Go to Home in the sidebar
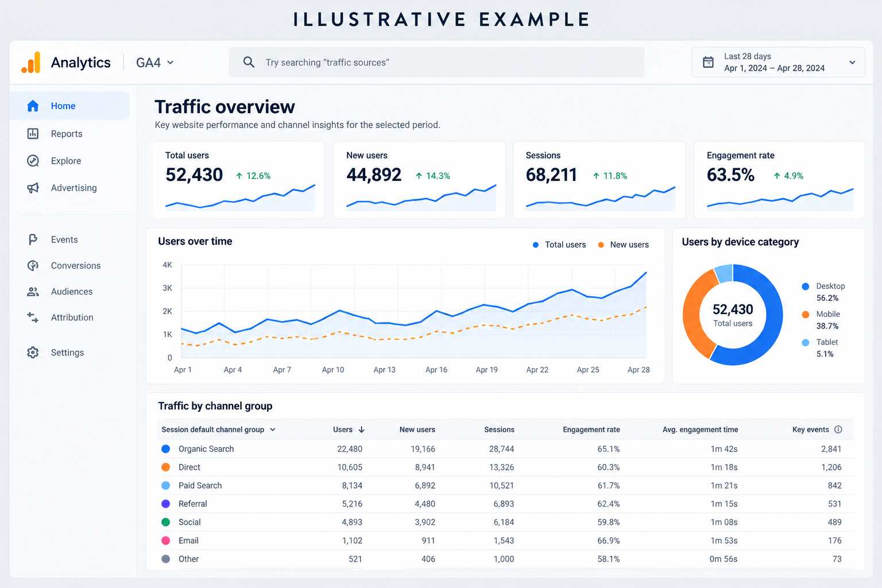This screenshot has height=588, width=882. tap(69, 106)
